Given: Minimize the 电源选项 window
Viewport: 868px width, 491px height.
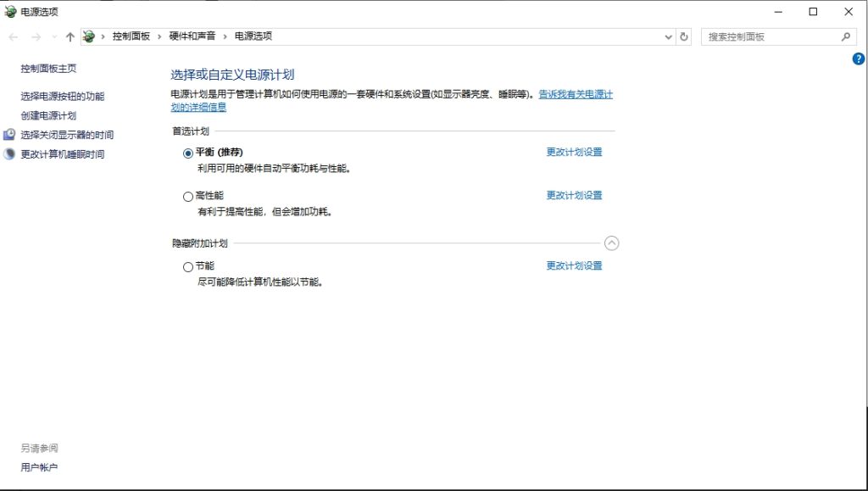Looking at the screenshot, I should point(778,12).
